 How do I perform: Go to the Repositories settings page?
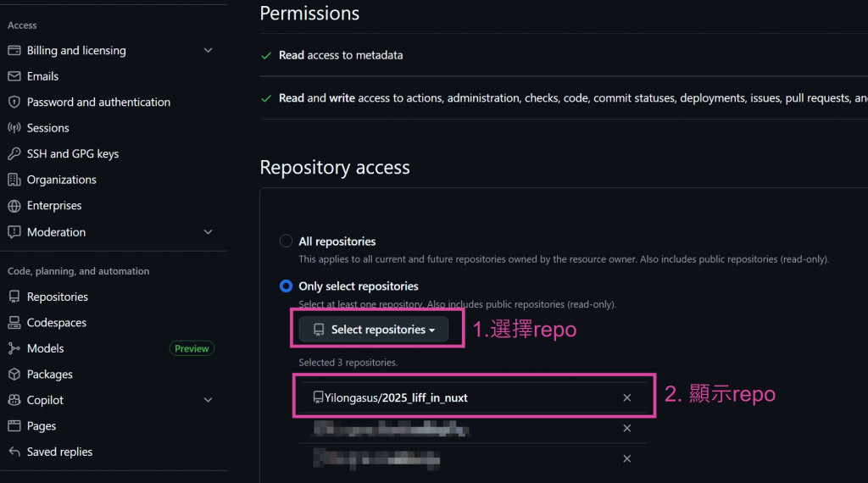pyautogui.click(x=58, y=297)
